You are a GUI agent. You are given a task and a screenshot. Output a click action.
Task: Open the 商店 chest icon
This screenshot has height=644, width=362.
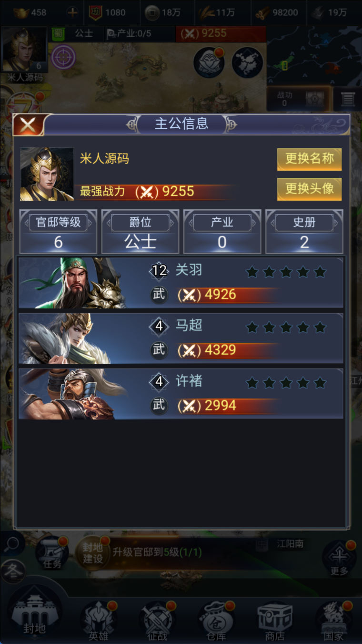click(275, 621)
